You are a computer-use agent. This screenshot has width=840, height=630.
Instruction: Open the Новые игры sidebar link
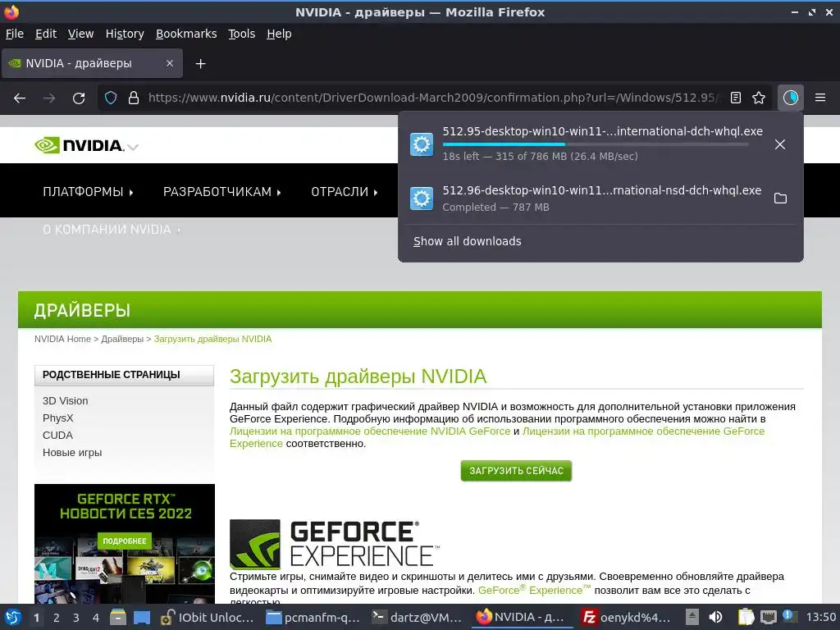(72, 453)
